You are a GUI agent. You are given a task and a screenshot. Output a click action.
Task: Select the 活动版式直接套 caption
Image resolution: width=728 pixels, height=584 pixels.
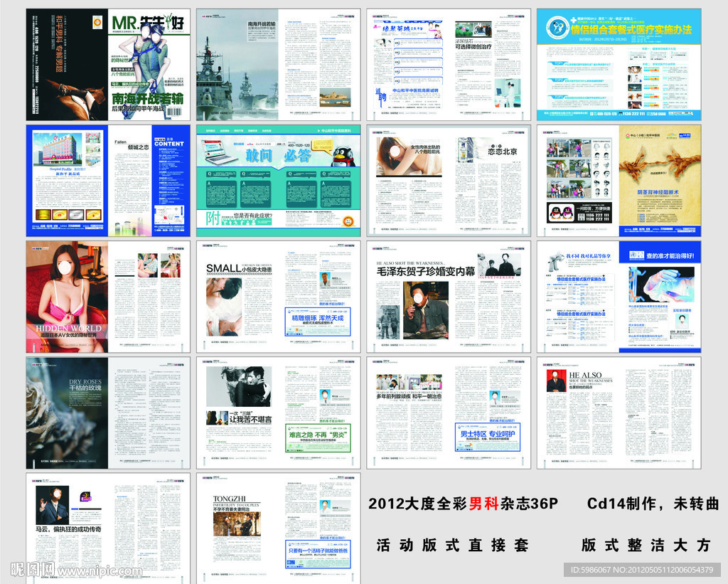pyautogui.click(x=452, y=545)
